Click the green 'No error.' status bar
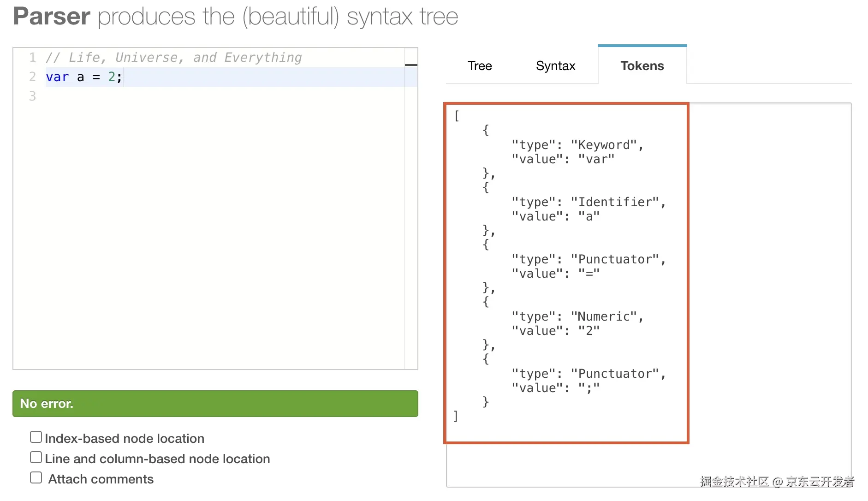 pos(215,404)
